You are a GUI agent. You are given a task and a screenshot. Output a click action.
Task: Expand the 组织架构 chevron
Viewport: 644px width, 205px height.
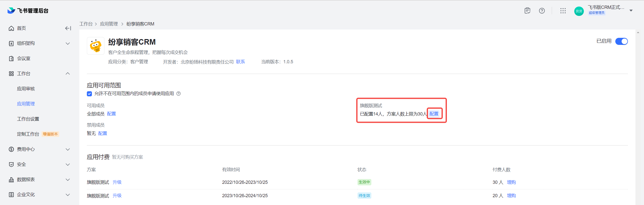[x=68, y=43]
